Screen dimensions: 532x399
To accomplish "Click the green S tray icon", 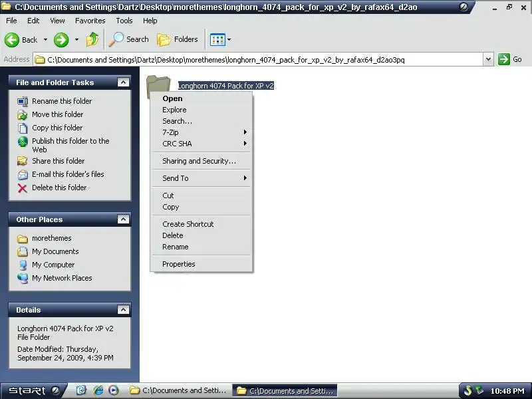I will pos(468,391).
